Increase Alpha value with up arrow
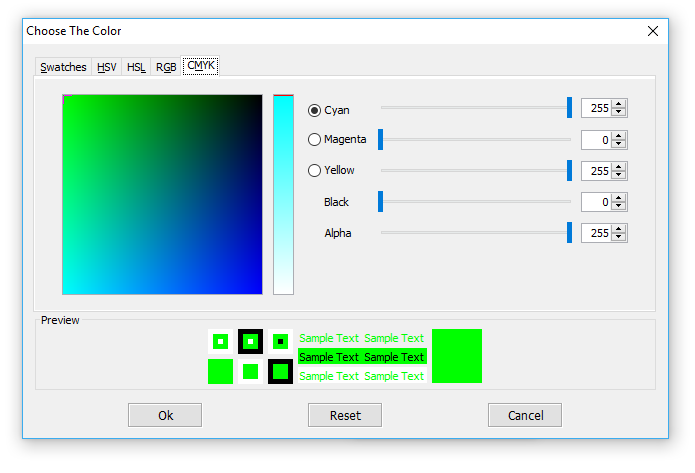This screenshot has width=695, height=473. click(x=619, y=229)
